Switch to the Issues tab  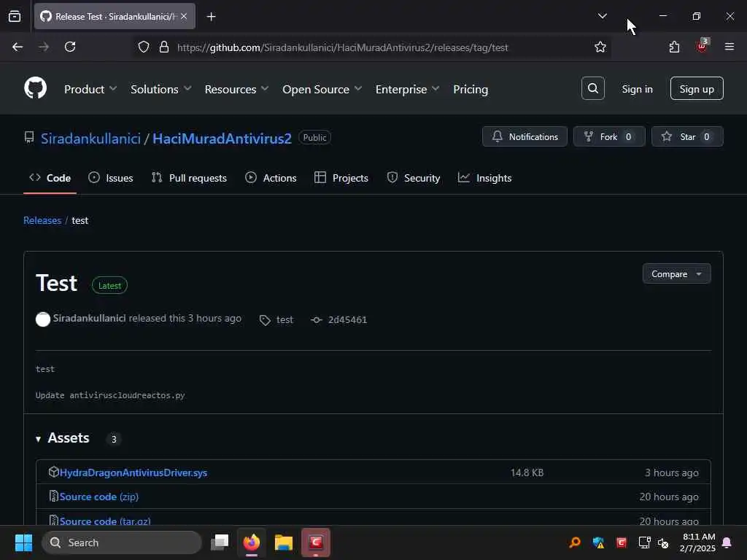point(111,178)
